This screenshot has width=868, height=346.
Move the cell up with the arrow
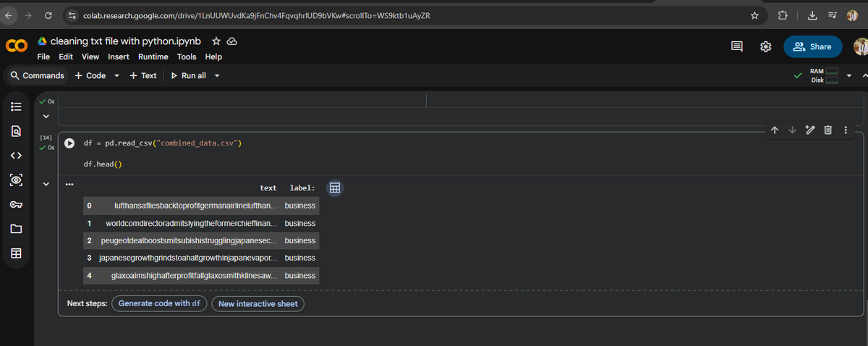[775, 131]
